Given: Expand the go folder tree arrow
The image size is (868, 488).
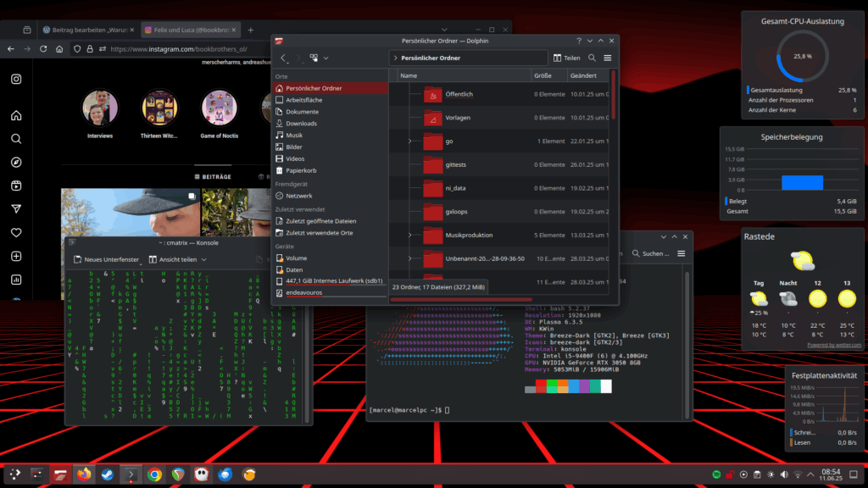Looking at the screenshot, I should [x=409, y=141].
